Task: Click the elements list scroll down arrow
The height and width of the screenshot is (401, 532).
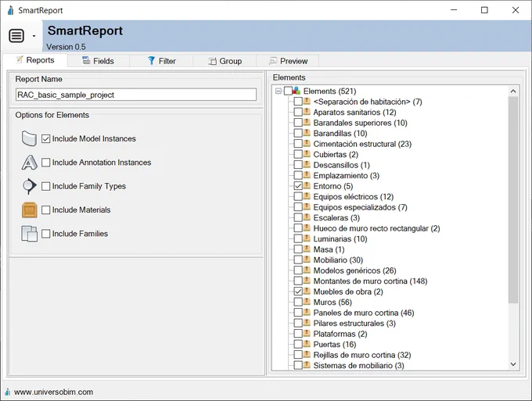Action: (513, 364)
